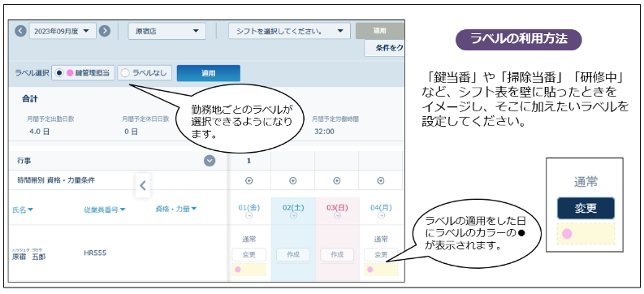
Task: Sort by 従業員番号 column header
Action: 104,210
